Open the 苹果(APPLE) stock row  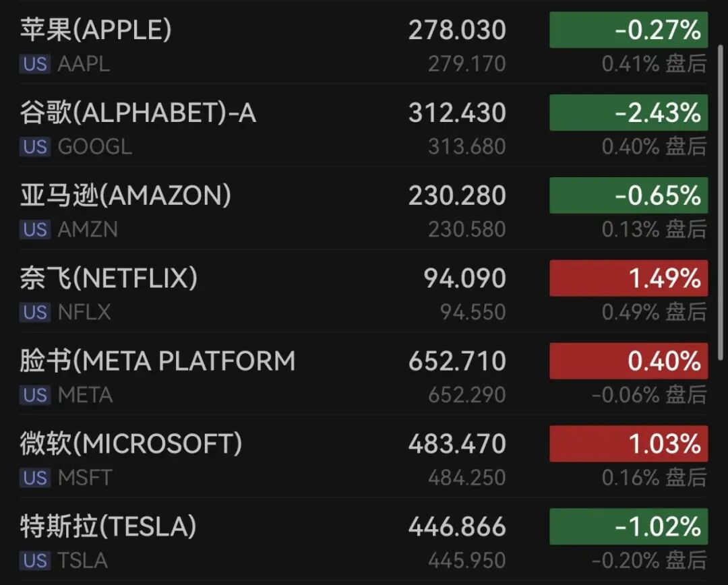96,30
